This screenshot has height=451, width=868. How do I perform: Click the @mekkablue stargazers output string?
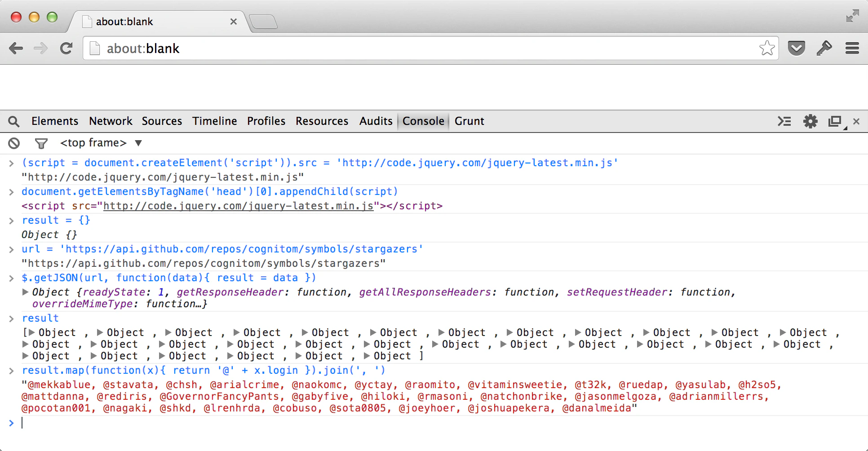pos(401,396)
